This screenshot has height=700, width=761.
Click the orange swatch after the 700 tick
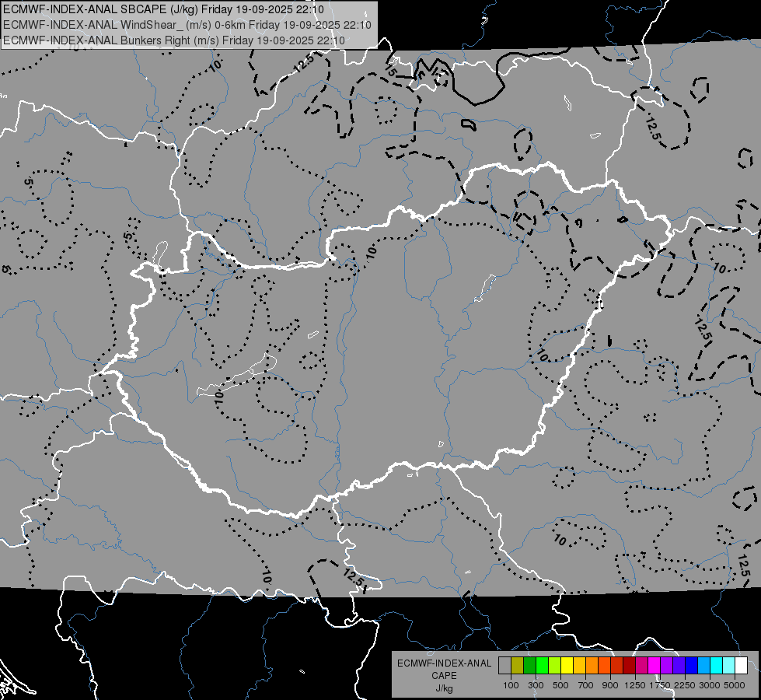click(x=592, y=666)
